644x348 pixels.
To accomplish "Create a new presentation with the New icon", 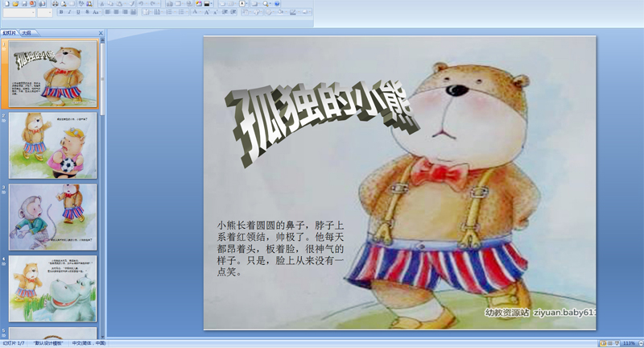I will point(7,4).
